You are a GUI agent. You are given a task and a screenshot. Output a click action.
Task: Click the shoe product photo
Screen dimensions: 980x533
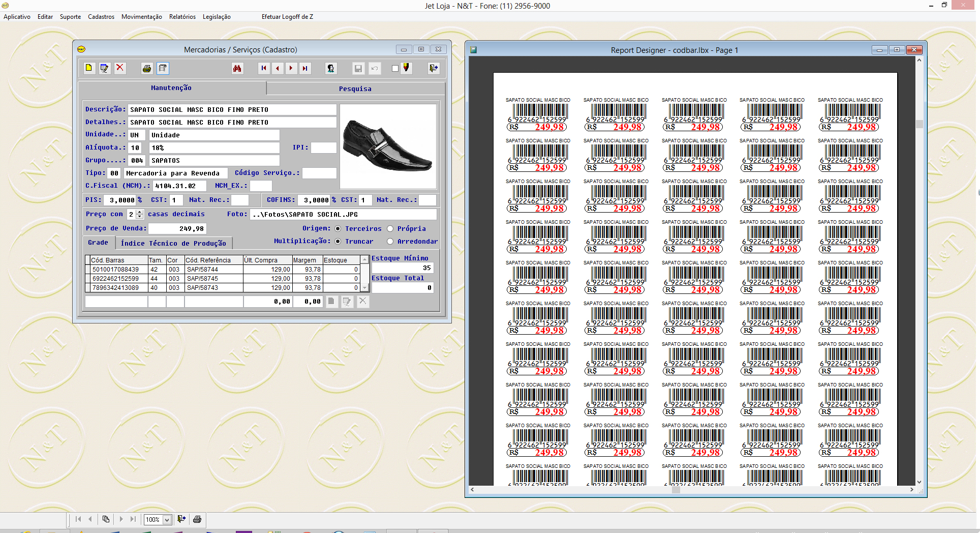388,146
